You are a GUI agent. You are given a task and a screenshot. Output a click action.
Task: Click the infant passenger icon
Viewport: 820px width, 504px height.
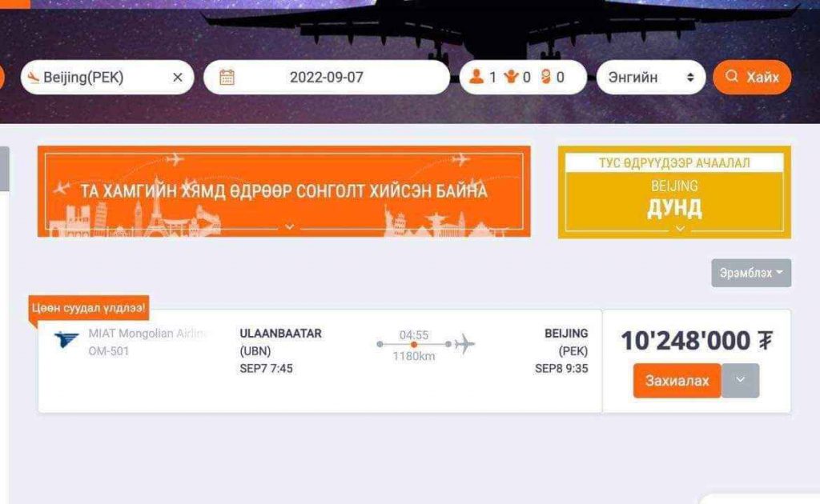pyautogui.click(x=546, y=77)
